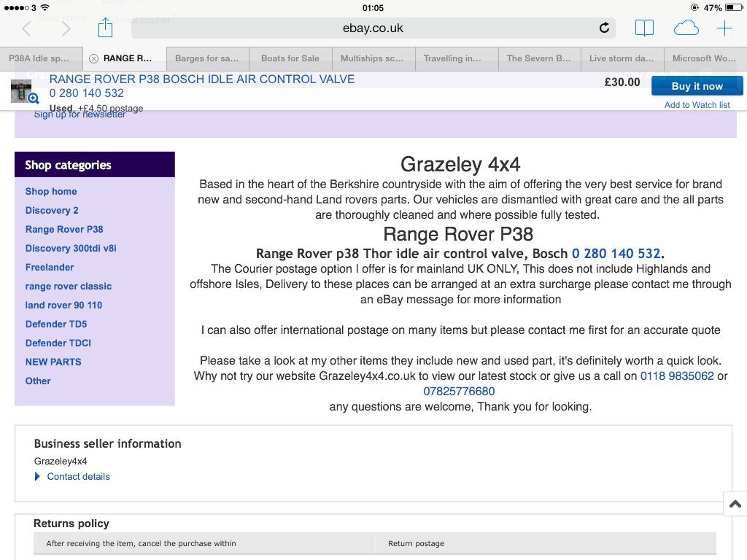Tap the ebay.co.uk address bar

pos(373,28)
